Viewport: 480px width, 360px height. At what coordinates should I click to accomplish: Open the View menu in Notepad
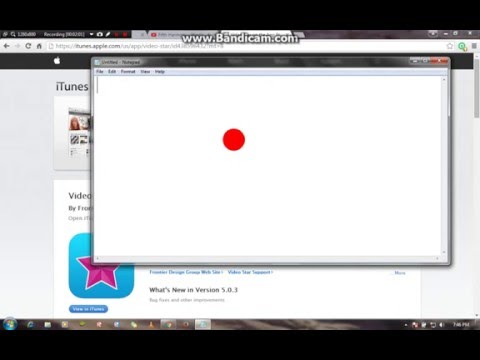(x=145, y=72)
